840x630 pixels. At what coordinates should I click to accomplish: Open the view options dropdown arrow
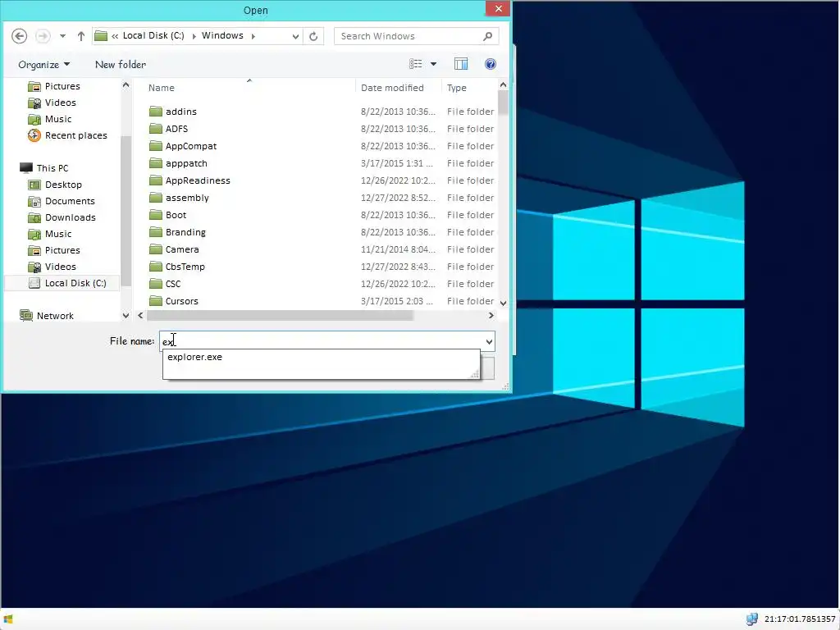(x=433, y=64)
